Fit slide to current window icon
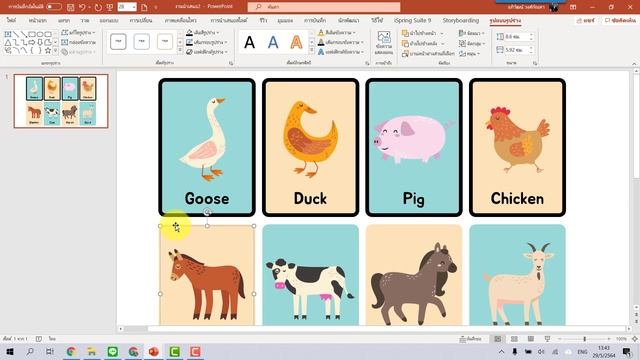This screenshot has height=360, width=640. [635, 339]
